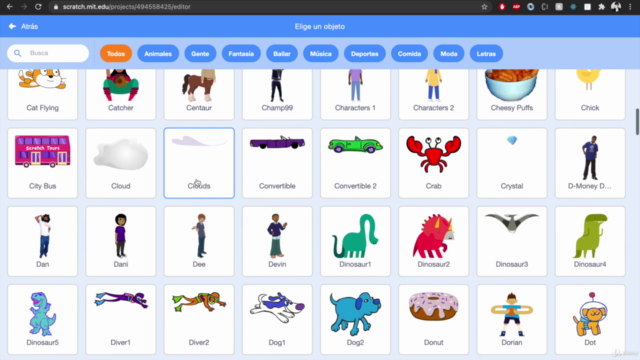Filter sprites by Moda
Screen dimensions: 640x360
pos(449,53)
